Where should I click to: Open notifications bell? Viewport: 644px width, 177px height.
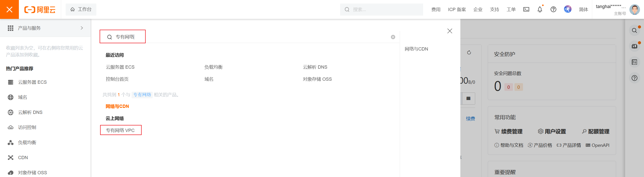[540, 10]
